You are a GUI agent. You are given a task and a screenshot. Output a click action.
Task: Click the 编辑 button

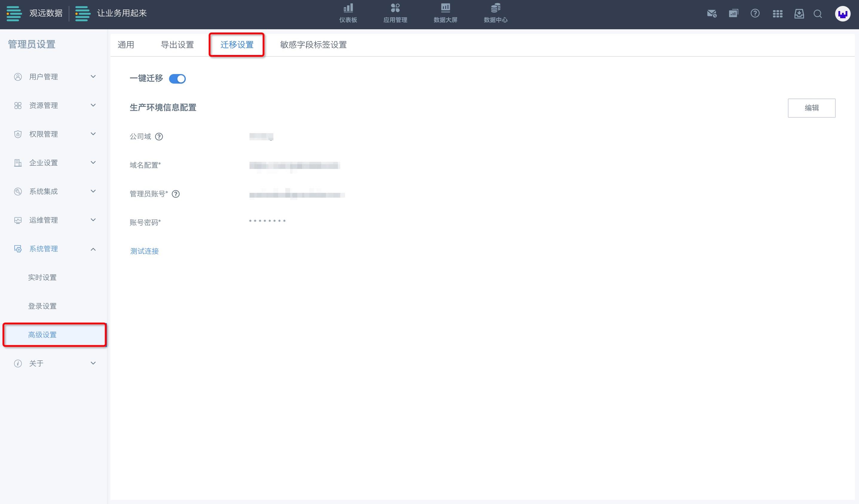(811, 108)
